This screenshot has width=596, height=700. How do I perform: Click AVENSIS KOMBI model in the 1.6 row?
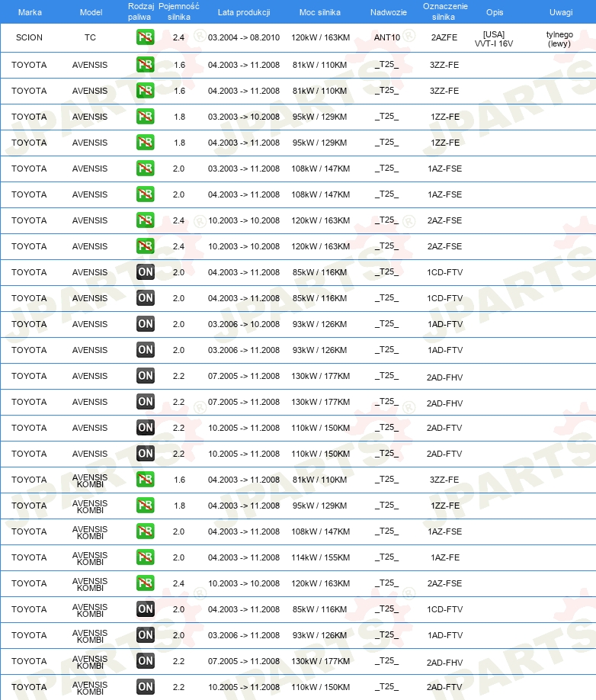90,481
